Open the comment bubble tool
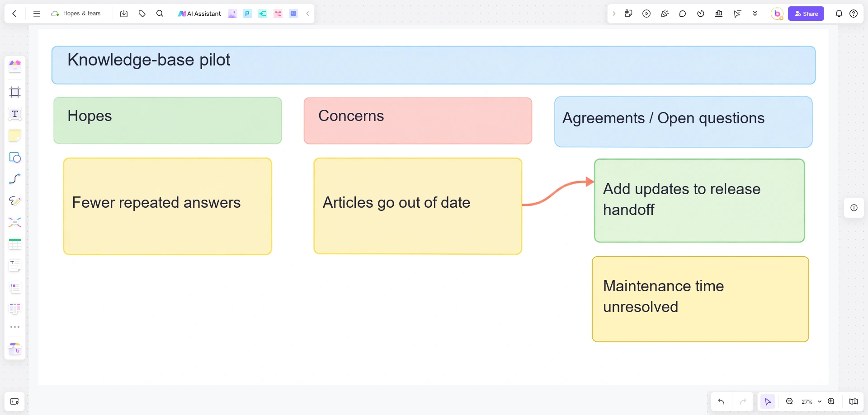Screen dimensions: 868x415 683,14
